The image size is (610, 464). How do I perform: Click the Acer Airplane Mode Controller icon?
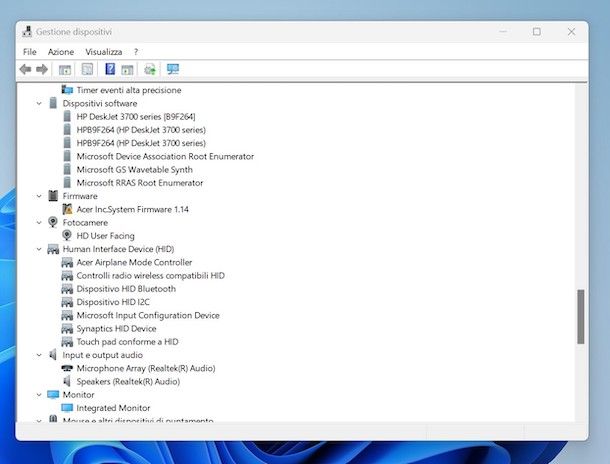click(67, 263)
